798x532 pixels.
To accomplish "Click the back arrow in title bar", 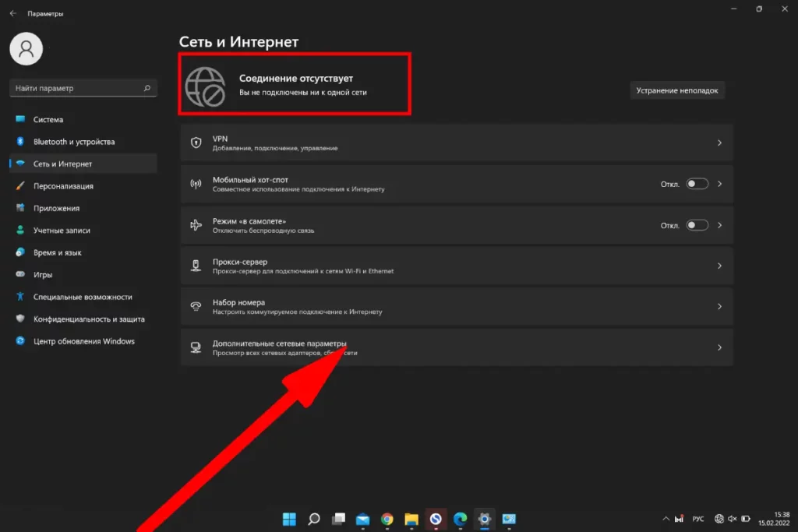I will (x=12, y=13).
